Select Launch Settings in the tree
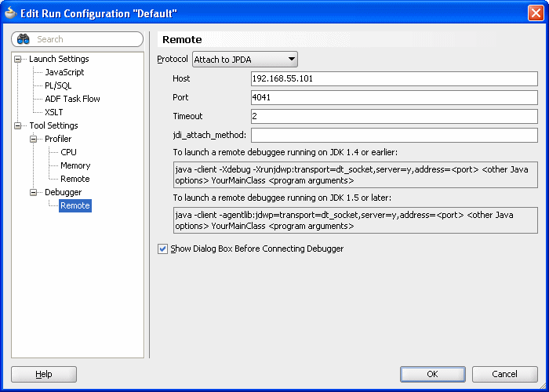Image resolution: width=549 pixels, height=392 pixels. click(x=59, y=59)
